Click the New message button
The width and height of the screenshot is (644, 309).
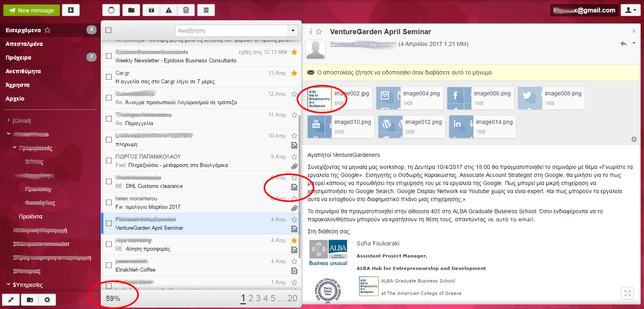click(x=31, y=10)
